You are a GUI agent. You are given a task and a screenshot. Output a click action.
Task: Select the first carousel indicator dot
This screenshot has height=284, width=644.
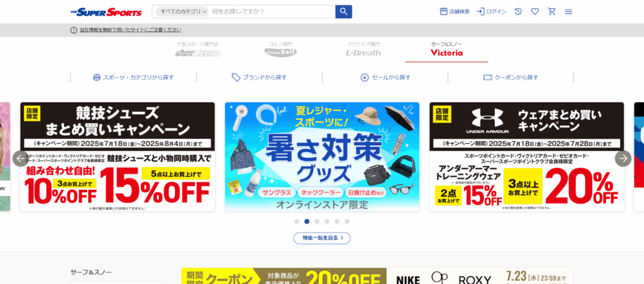(297, 221)
